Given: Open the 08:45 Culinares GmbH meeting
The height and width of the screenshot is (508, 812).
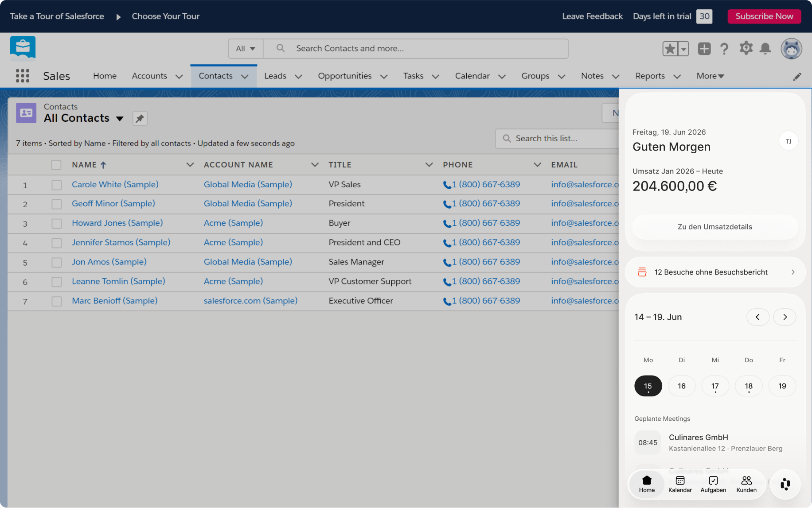Looking at the screenshot, I should [715, 443].
